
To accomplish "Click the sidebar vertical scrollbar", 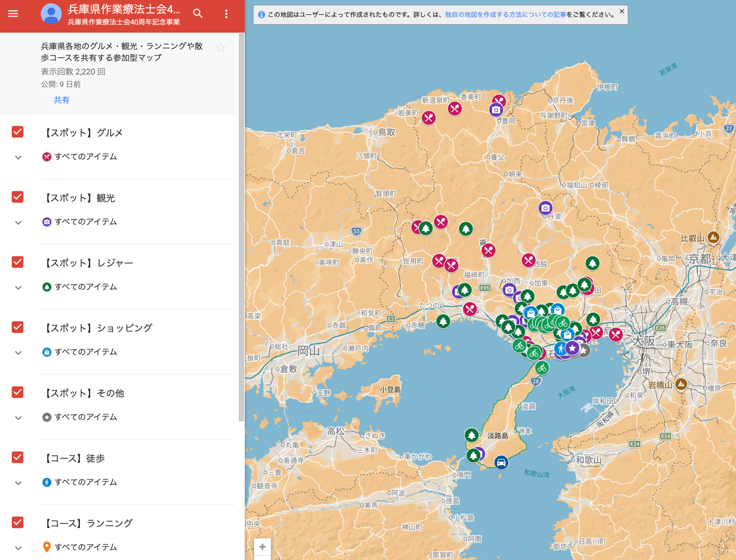I will [242, 227].
